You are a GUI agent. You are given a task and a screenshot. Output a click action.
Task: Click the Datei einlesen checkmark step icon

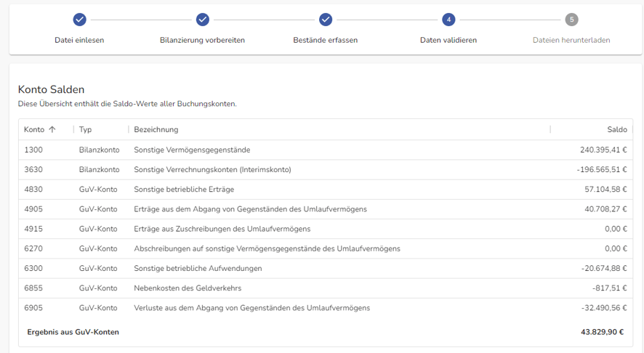pyautogui.click(x=79, y=20)
